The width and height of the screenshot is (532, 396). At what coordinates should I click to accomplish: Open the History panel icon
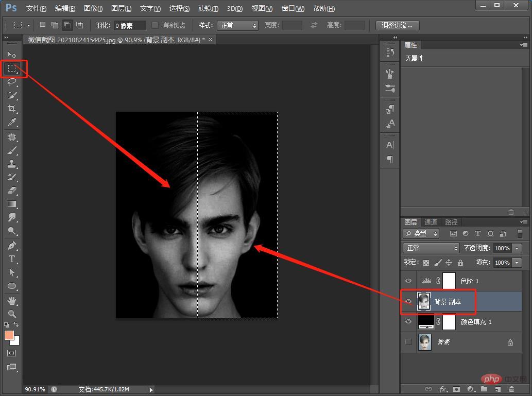coord(390,53)
